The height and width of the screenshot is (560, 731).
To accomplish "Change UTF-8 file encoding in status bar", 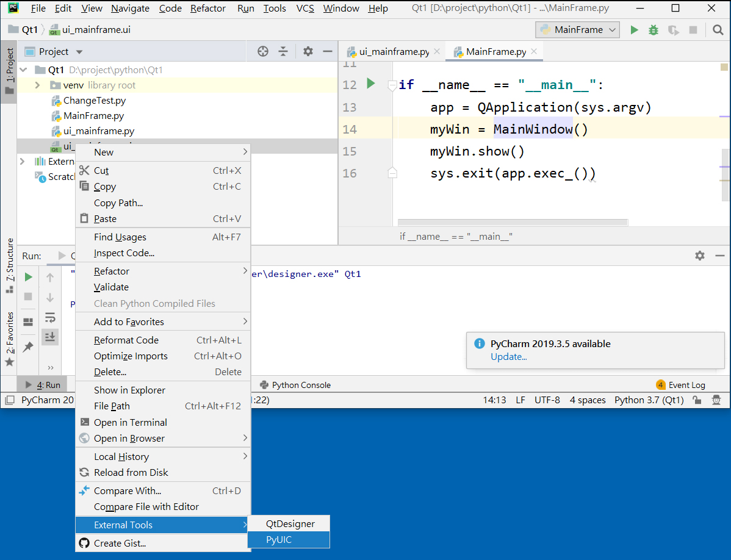I will pyautogui.click(x=547, y=400).
